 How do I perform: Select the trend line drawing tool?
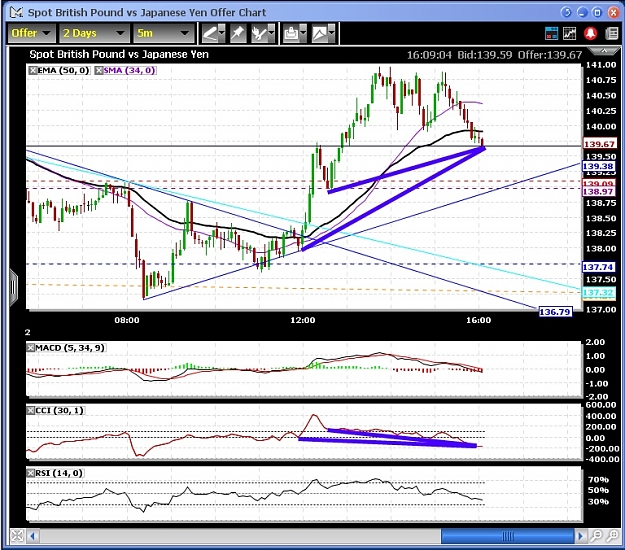tap(209, 33)
